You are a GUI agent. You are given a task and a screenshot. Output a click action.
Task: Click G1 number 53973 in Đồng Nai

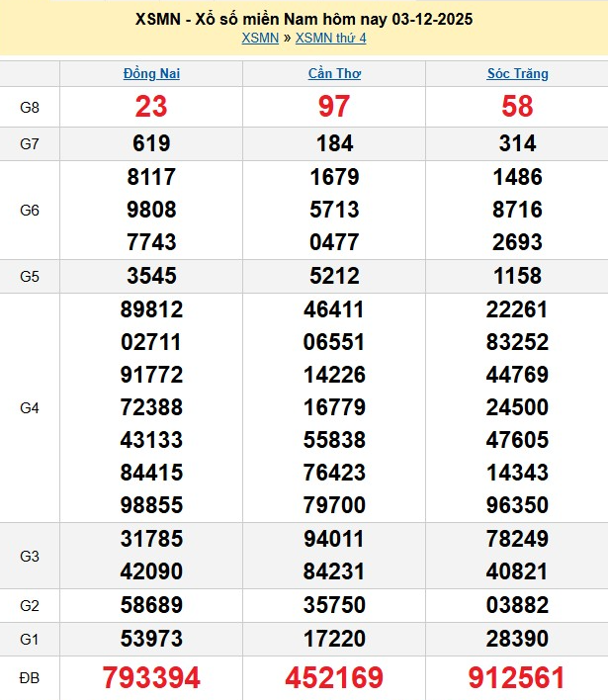tap(151, 638)
